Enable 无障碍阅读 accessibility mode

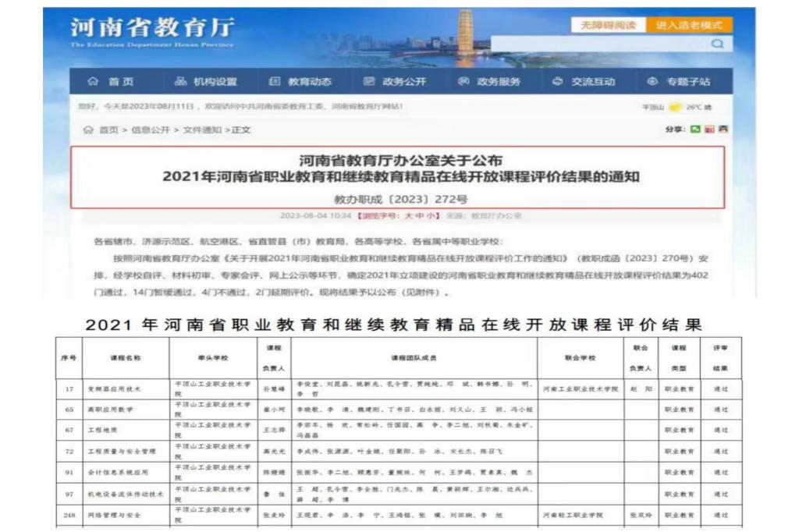pos(609,26)
